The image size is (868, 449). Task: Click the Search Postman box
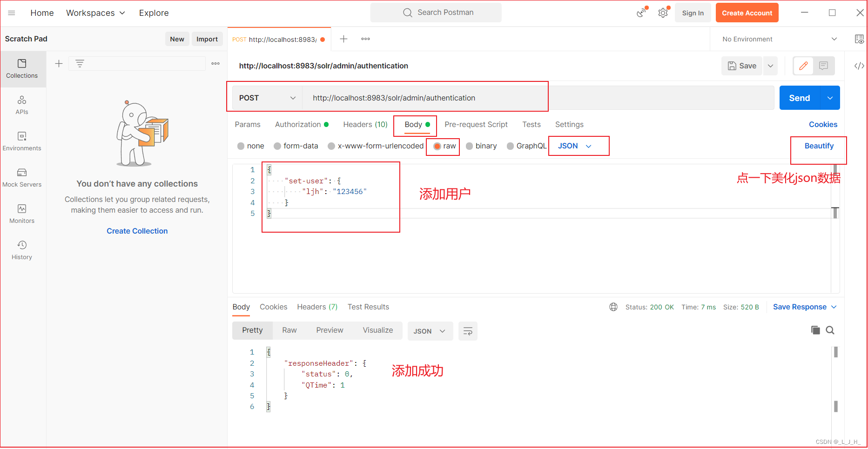[436, 13]
